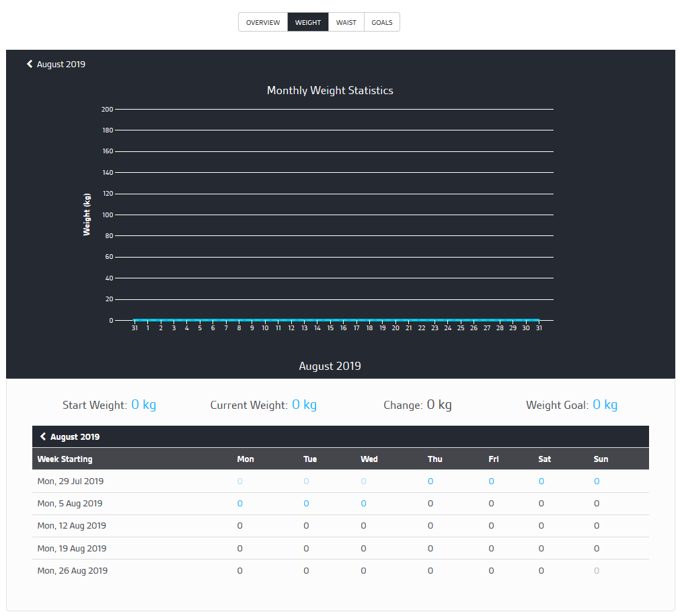Click the Mon, 29 Jul 2019 row label
680x616 pixels.
[70, 482]
